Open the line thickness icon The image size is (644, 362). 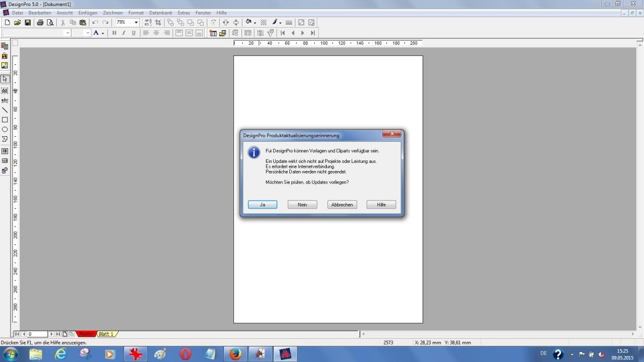point(289,23)
